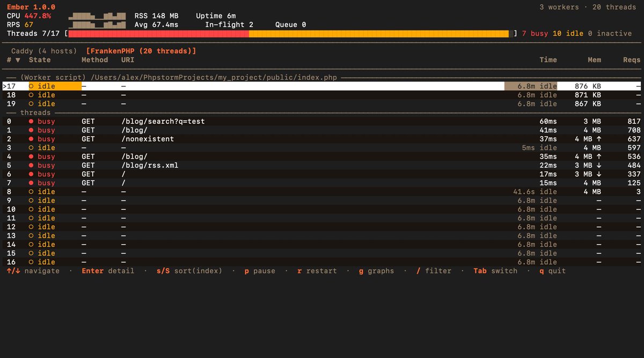The height and width of the screenshot is (358, 644).
Task: Sort by the State column header
Action: [x=40, y=60]
